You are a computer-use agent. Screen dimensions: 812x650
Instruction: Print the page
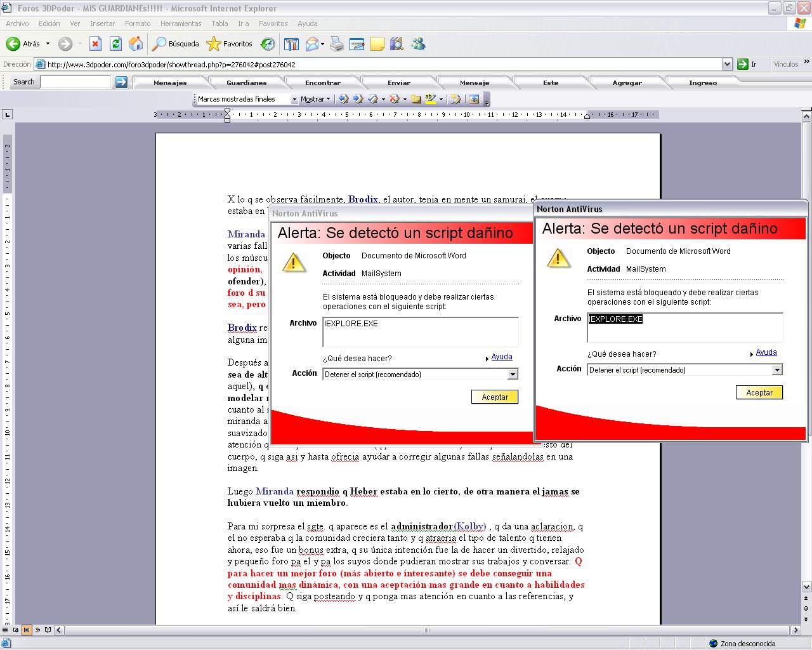(337, 44)
